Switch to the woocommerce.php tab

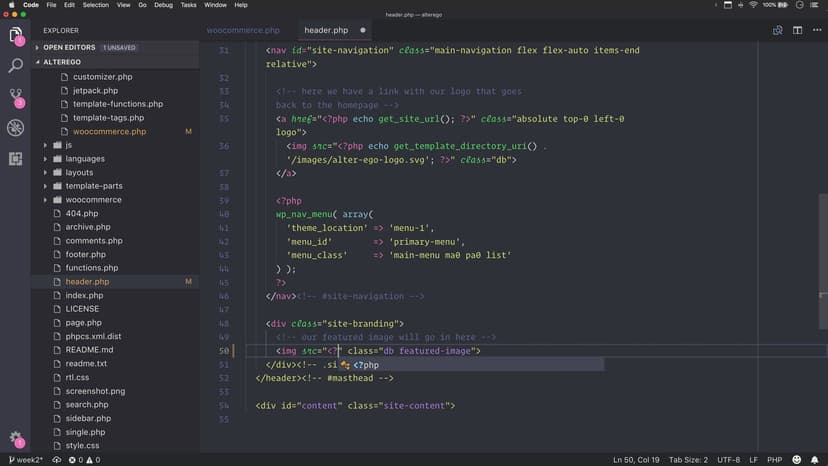pos(243,30)
